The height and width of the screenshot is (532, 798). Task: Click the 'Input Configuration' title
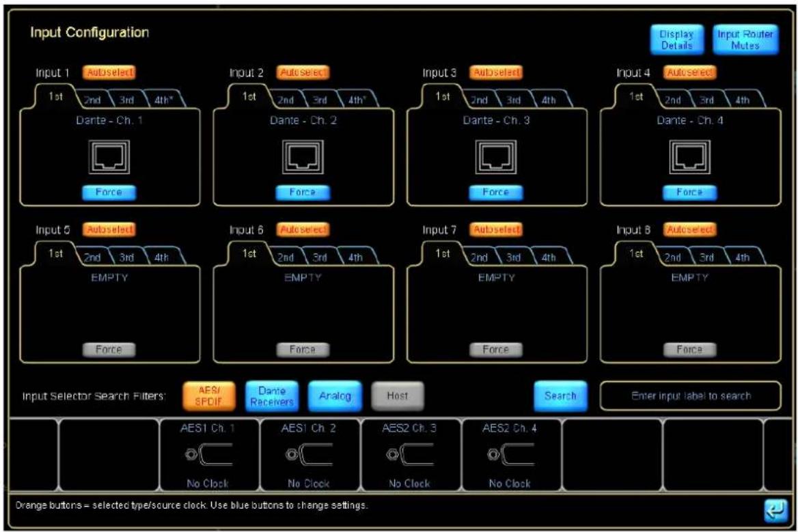point(90,33)
